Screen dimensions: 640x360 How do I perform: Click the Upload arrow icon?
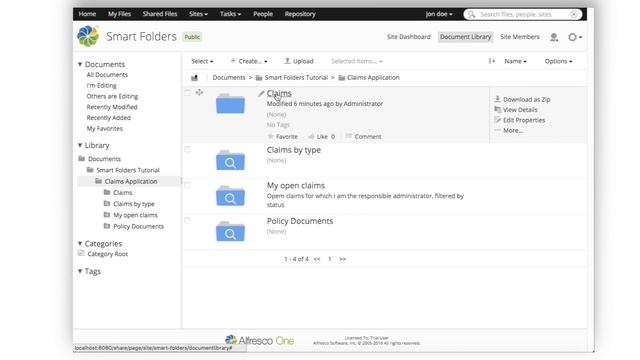tap(287, 61)
